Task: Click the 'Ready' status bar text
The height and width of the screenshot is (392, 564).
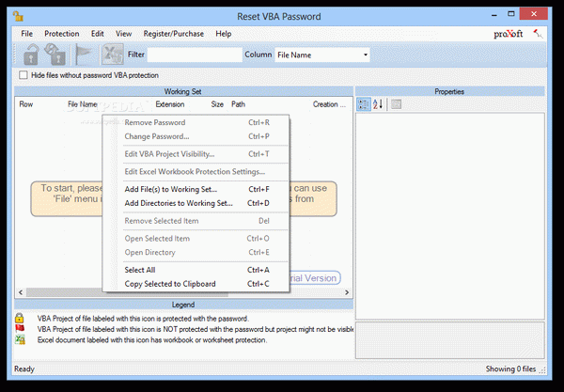Action: pos(24,369)
